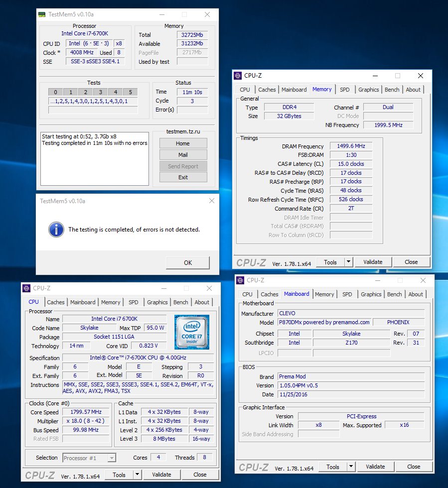The image size is (448, 488).
Task: Open Tools dropdown arrow in Mainboard window
Action: [351, 466]
